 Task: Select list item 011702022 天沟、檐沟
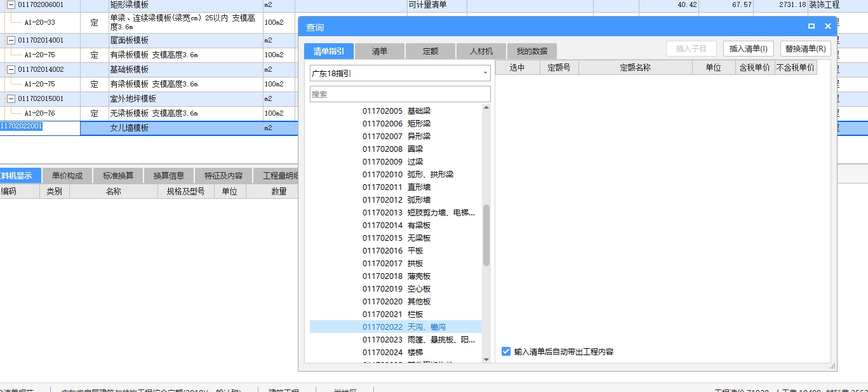point(396,327)
